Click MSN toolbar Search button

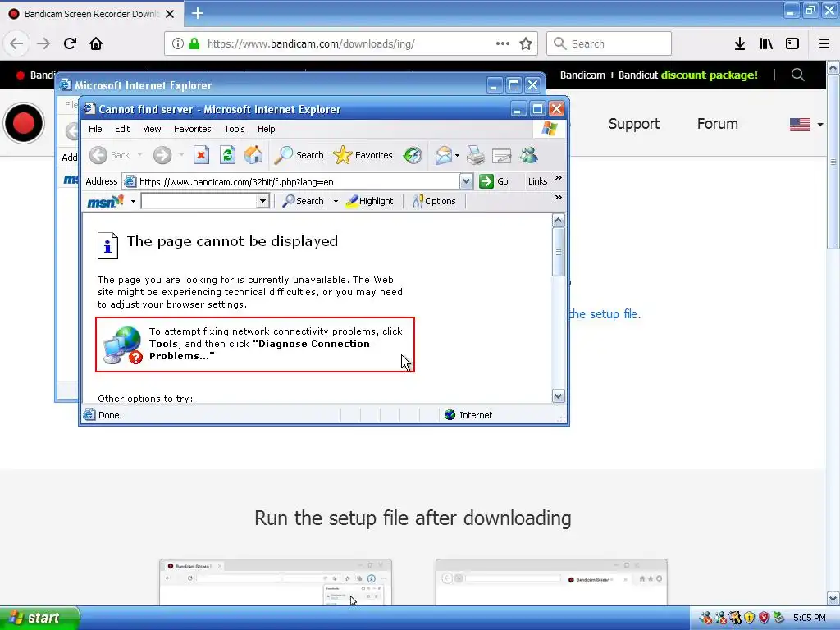click(304, 201)
